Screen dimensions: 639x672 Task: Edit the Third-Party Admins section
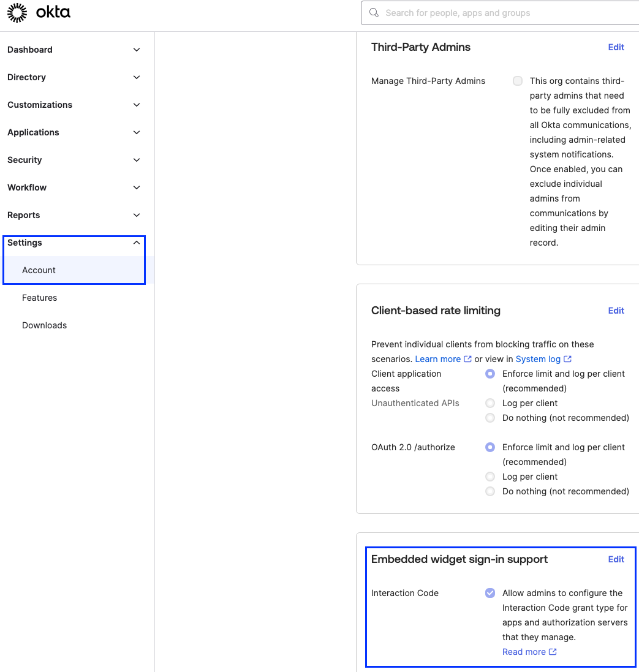point(616,47)
